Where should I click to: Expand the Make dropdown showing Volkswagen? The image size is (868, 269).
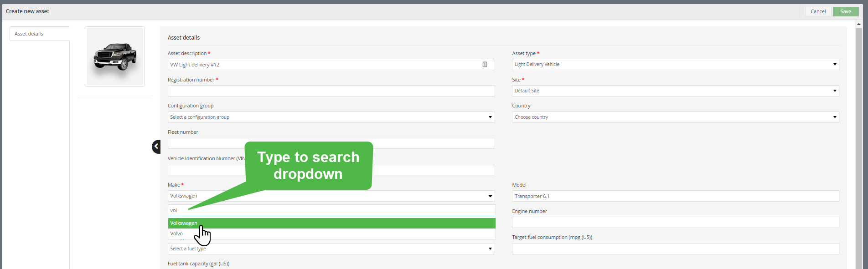331,196
